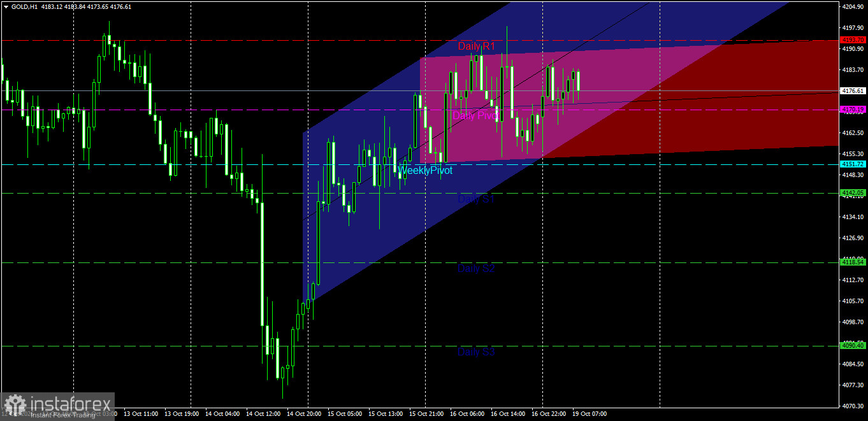Click the cyan 4151.72 weekly pivot tag

click(x=853, y=164)
